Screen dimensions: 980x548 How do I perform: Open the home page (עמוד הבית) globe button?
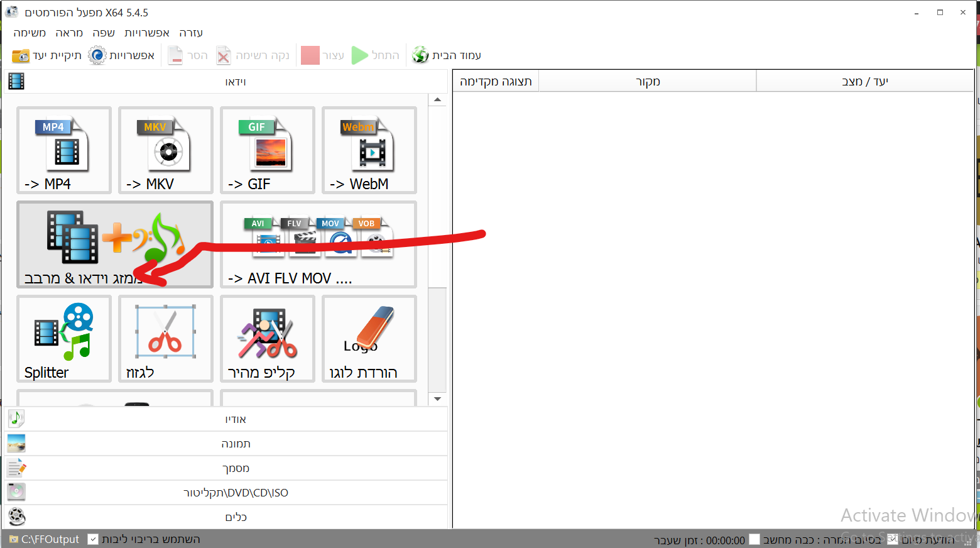tap(447, 55)
